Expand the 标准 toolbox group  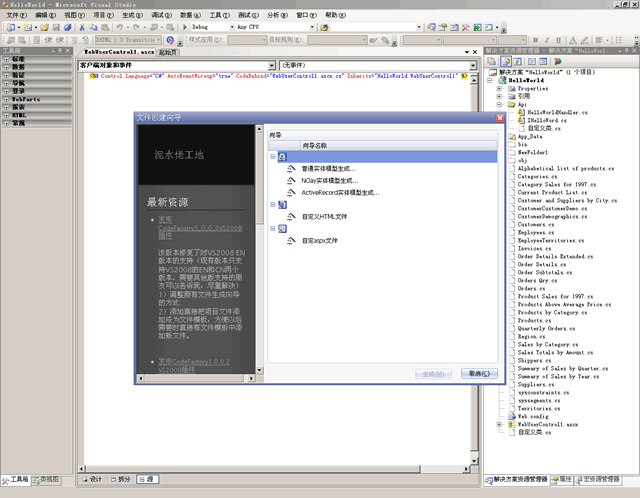pos(7,59)
